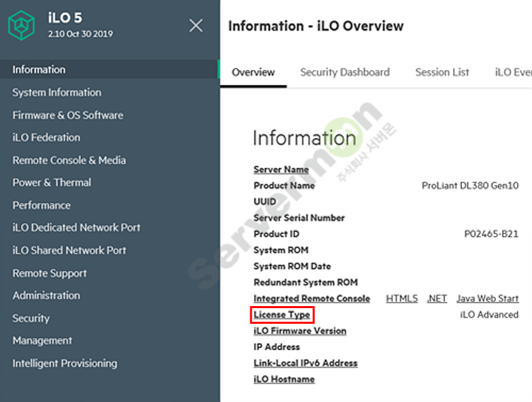Viewport: 532px width, 402px height.
Task: Select iLO Federation in the sidebar
Action: point(46,137)
